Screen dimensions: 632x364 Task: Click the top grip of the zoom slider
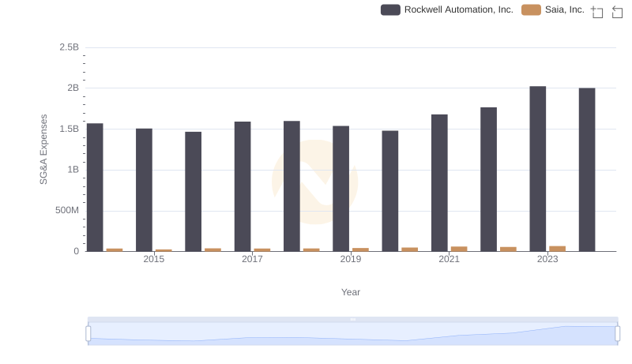(x=352, y=319)
